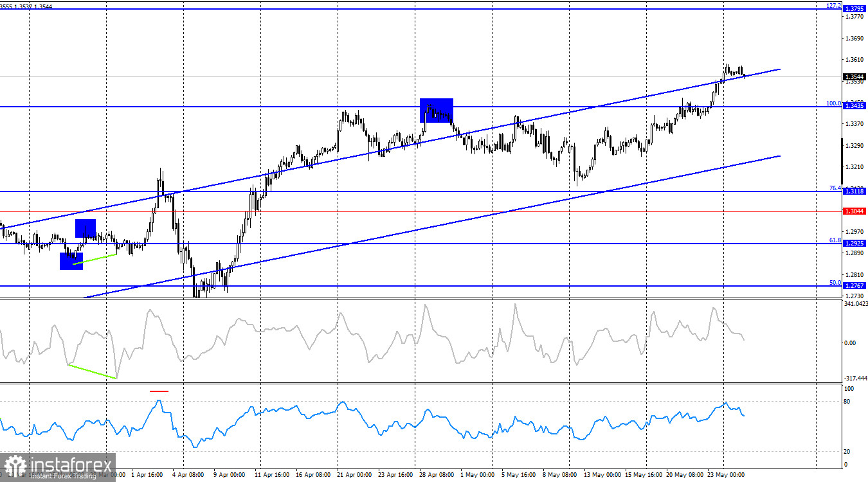Click the red signal line above RSI peak
This screenshot has width=868, height=482.
159,390
